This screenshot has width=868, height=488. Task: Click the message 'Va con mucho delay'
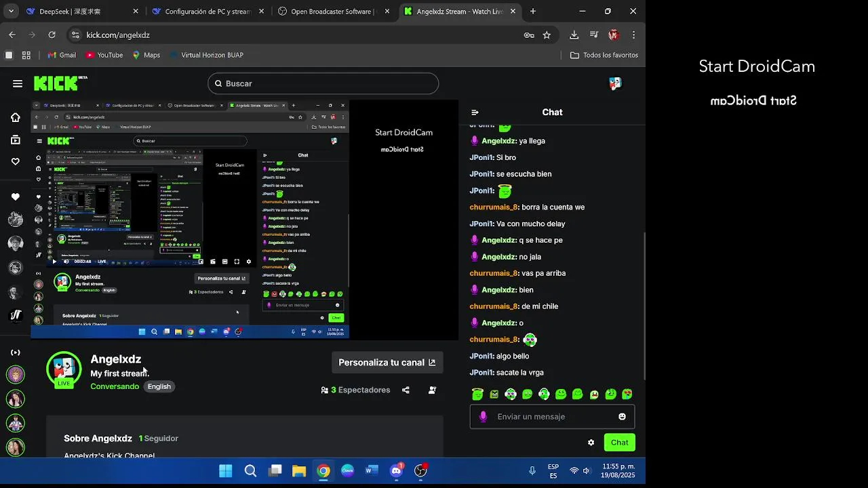click(x=531, y=224)
